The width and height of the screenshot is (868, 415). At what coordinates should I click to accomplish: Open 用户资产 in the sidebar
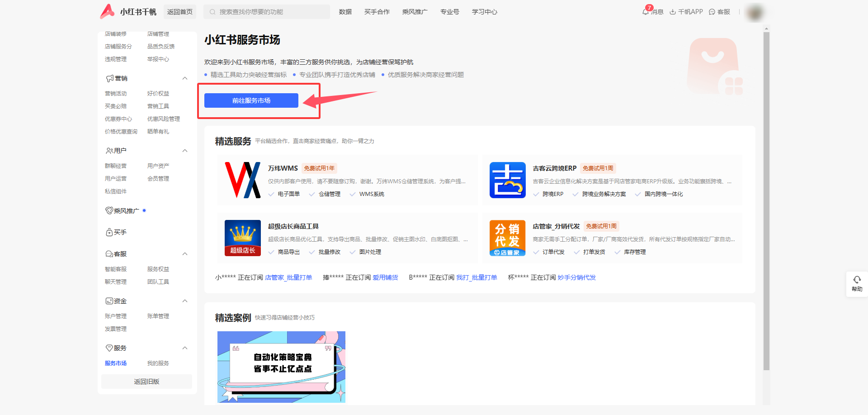click(x=158, y=166)
